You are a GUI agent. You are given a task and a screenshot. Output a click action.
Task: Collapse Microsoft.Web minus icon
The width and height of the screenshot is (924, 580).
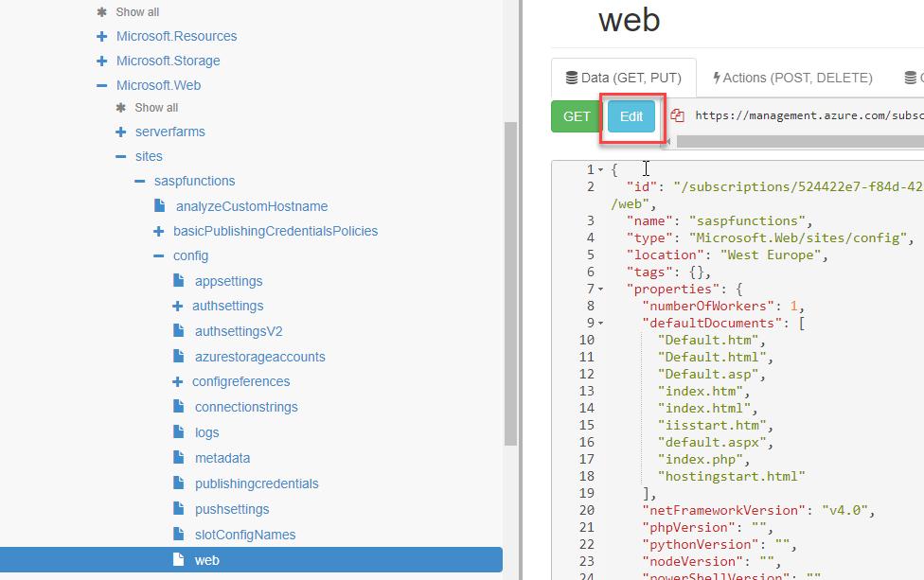coord(102,86)
